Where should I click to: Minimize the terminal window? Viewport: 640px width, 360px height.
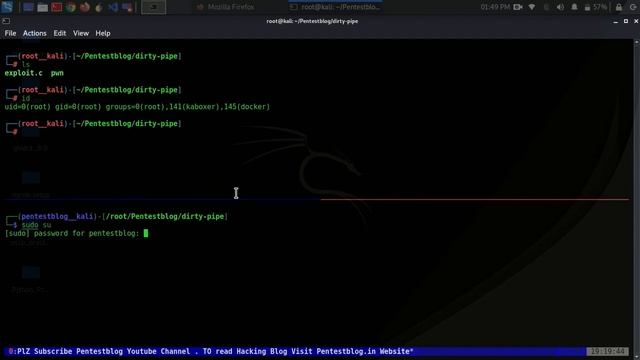(616, 21)
